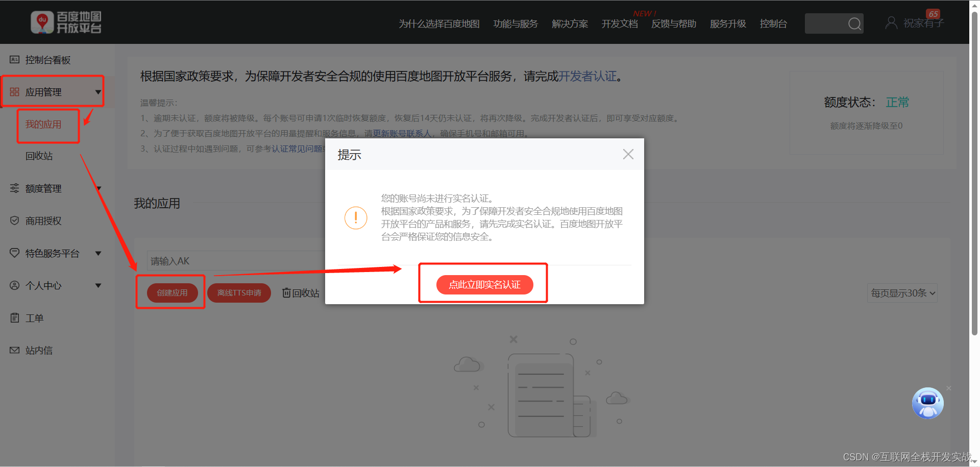The height and width of the screenshot is (467, 980).
Task: Open the robot assistant chat icon
Action: click(927, 403)
